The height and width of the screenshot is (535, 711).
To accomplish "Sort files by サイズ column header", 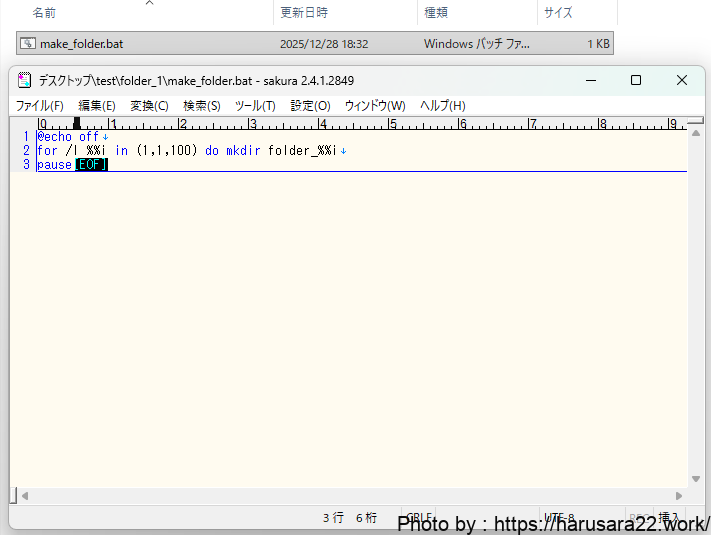I will point(557,13).
